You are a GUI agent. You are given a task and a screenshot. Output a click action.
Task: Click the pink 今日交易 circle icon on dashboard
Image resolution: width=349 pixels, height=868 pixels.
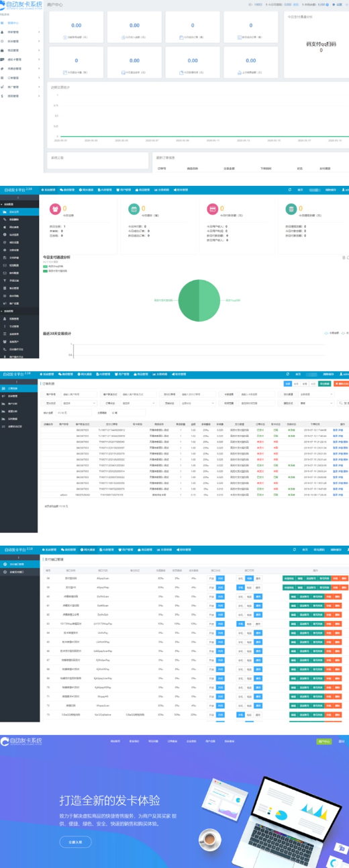(x=55, y=210)
